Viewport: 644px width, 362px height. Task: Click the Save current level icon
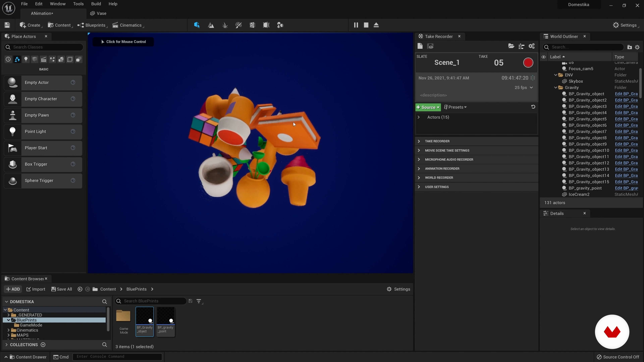(x=7, y=25)
